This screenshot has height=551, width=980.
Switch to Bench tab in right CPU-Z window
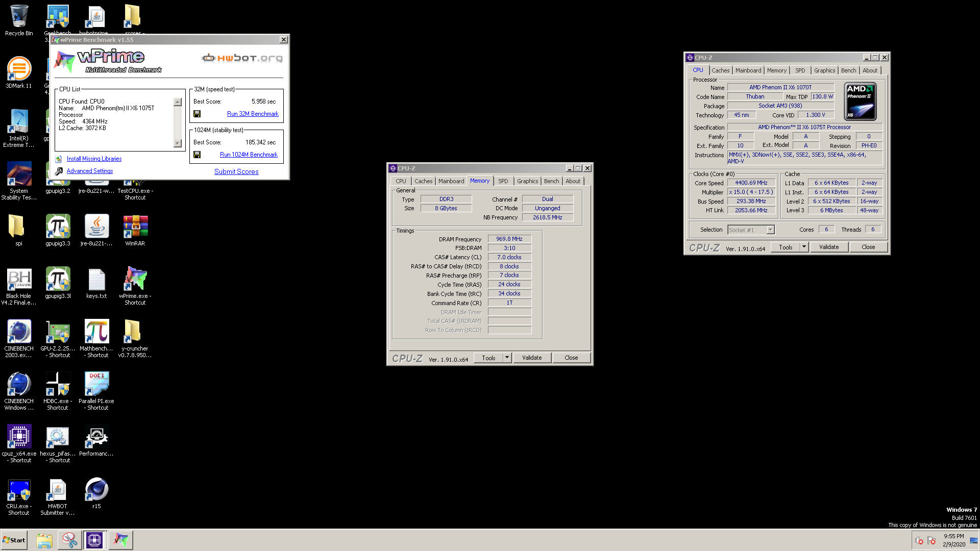coord(848,70)
